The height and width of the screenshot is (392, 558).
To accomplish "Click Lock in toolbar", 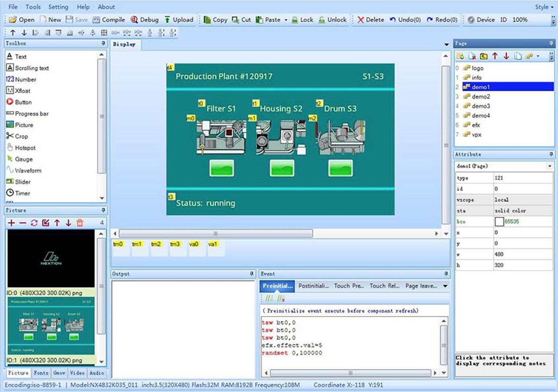I will 302,20.
